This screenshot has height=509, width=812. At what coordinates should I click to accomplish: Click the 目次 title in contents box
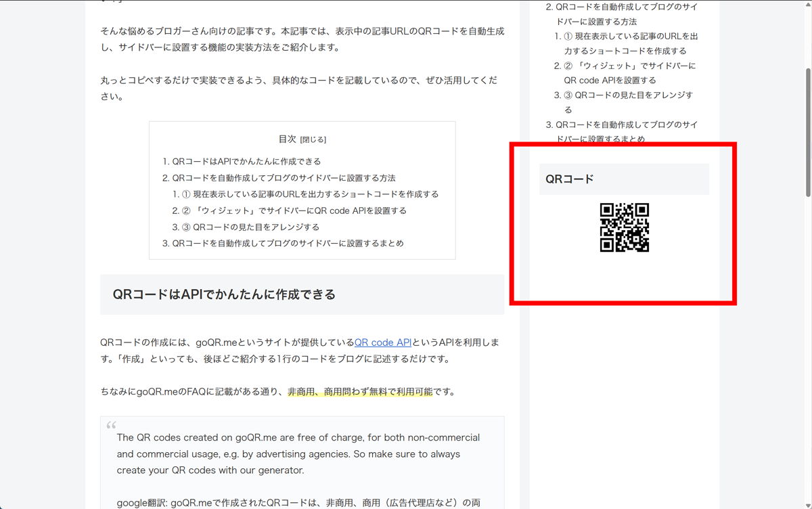(x=288, y=139)
